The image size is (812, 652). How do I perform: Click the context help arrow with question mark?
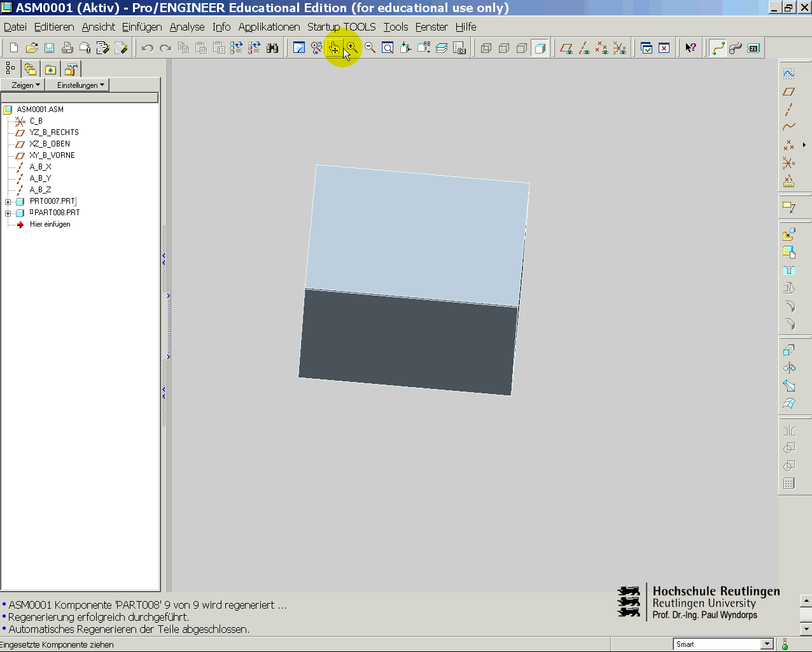[x=690, y=48]
